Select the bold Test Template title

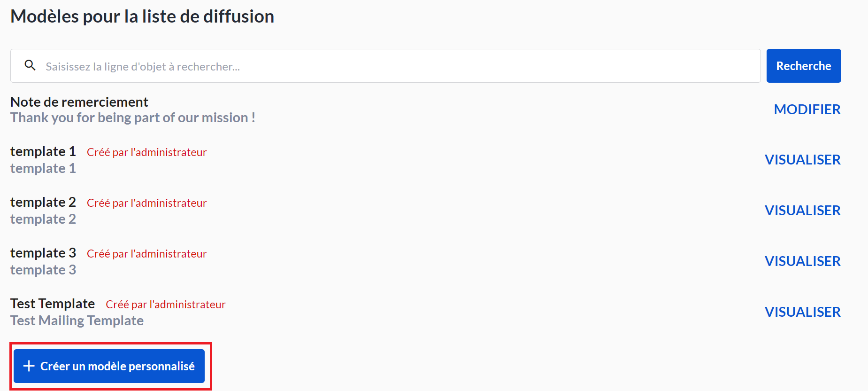tap(53, 304)
